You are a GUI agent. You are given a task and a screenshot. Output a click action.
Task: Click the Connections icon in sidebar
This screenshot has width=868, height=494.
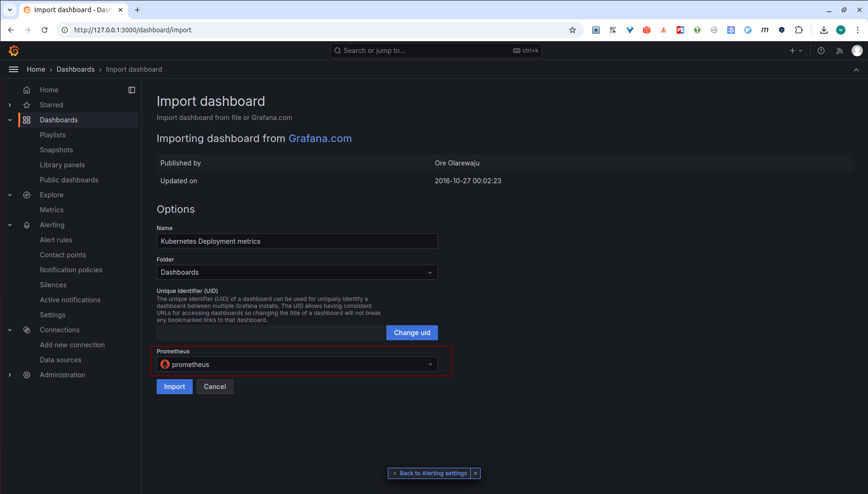click(x=27, y=330)
